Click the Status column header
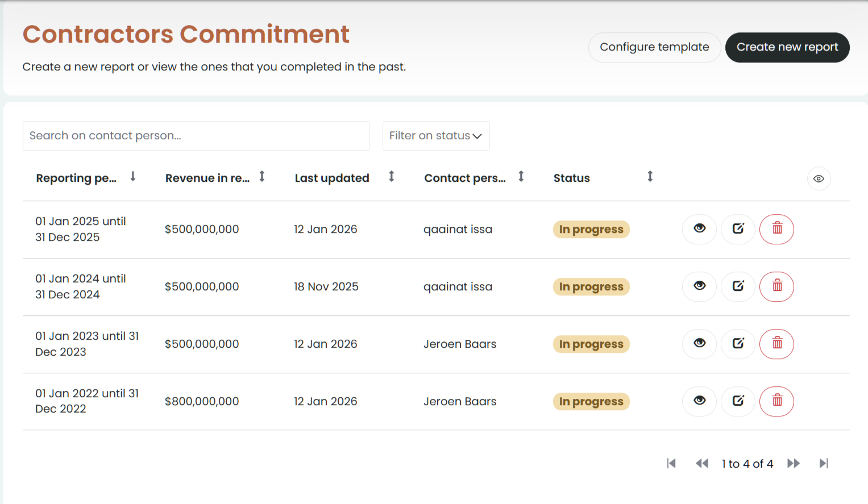 (572, 178)
